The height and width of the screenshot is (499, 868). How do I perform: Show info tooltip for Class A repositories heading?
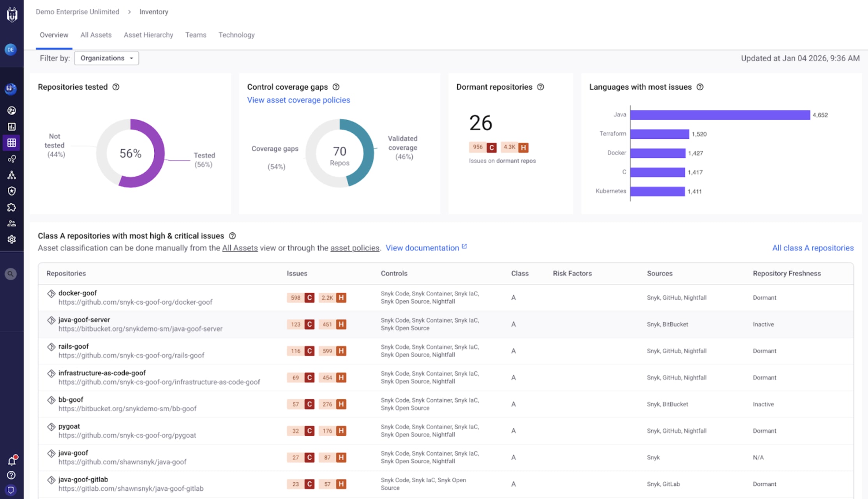tap(232, 236)
